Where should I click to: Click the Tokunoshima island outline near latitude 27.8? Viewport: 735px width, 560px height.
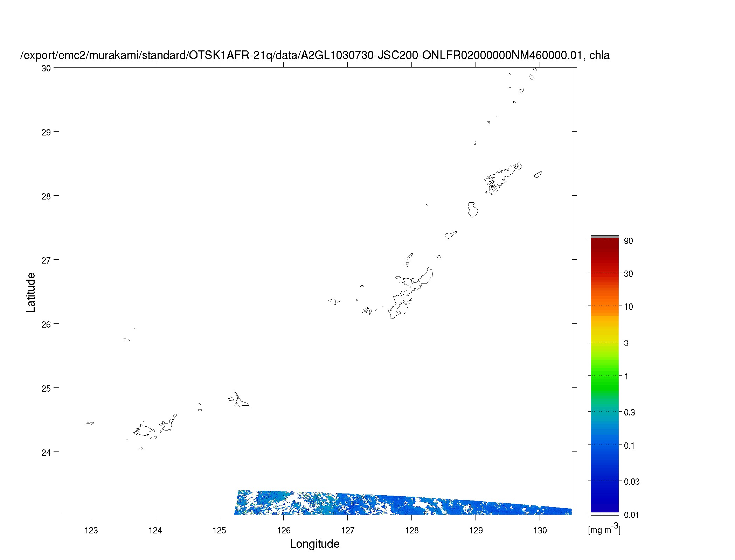(x=473, y=210)
